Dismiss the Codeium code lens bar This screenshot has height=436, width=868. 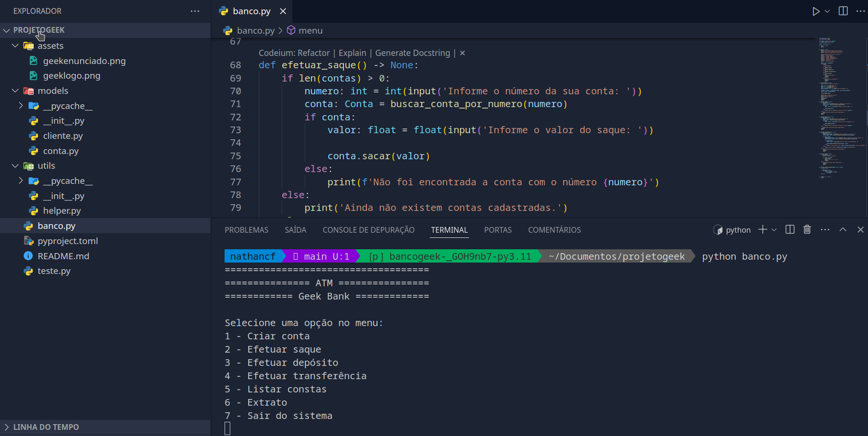tap(462, 53)
